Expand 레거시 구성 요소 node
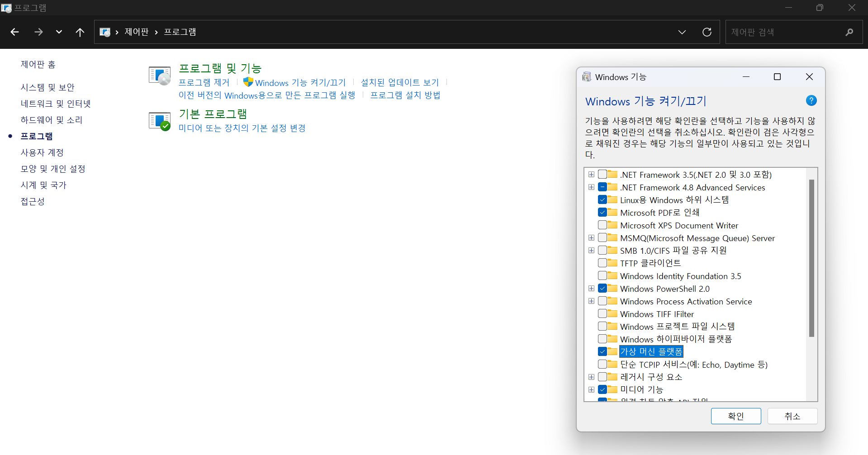868x455 pixels. [591, 377]
